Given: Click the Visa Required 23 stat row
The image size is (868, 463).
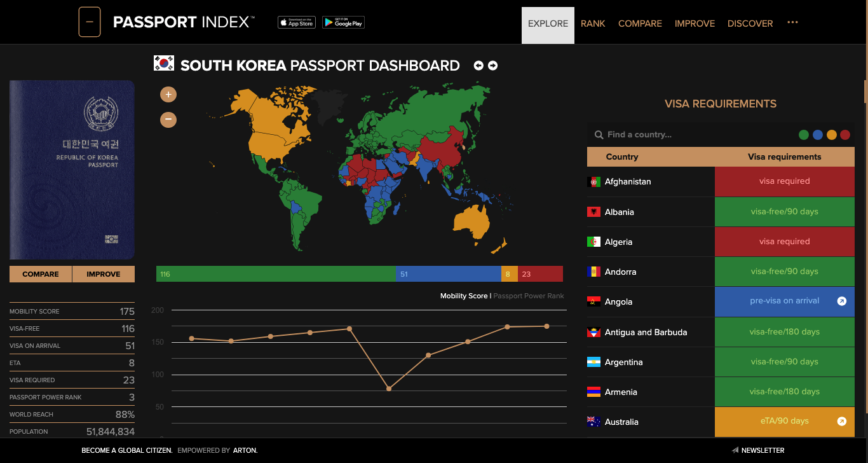Looking at the screenshot, I should click(72, 380).
